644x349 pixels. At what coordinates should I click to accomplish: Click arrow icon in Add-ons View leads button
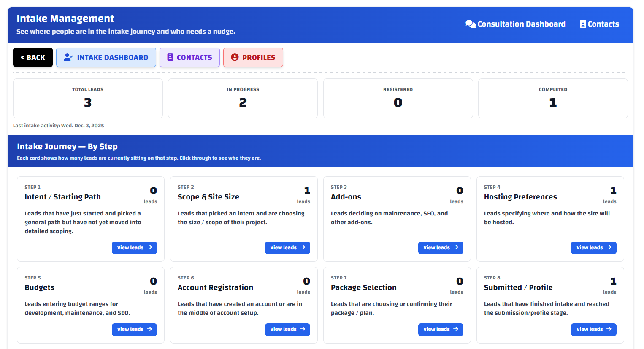pos(456,247)
